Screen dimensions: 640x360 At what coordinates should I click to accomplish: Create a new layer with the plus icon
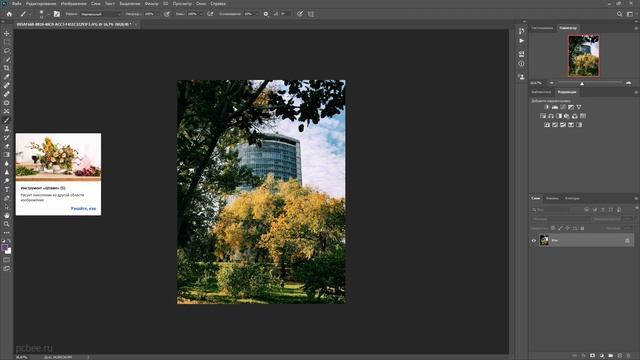[x=620, y=356]
